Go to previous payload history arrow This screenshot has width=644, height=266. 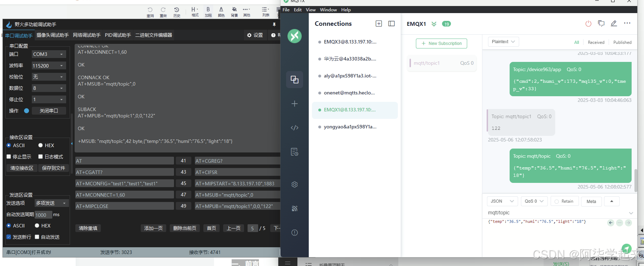[611, 223]
